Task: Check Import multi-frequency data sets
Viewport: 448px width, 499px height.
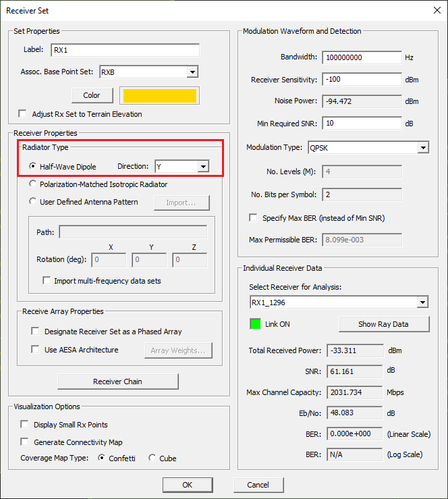Action: click(x=47, y=280)
